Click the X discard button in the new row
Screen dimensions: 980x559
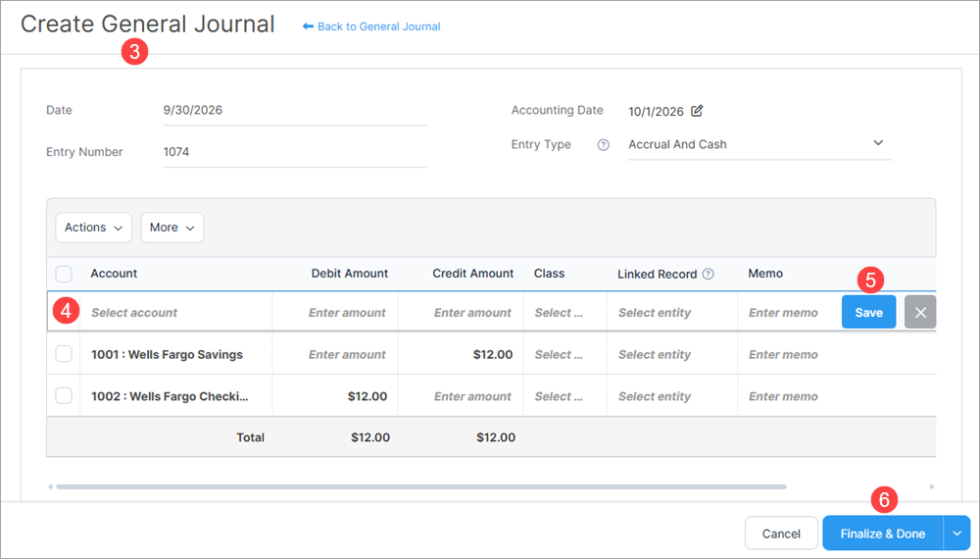pos(920,312)
